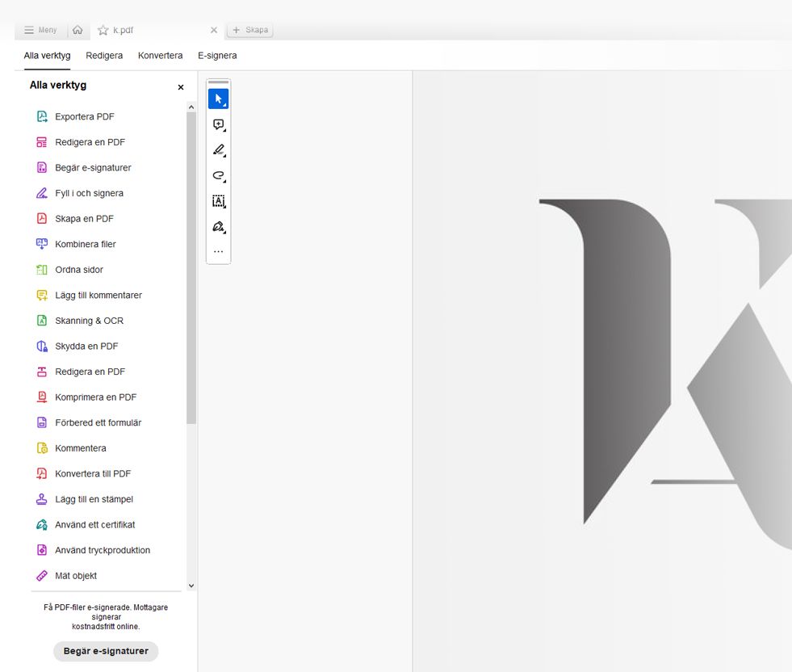792x672 pixels.
Task: Click the red Redigera en PDF redact icon
Action: (42, 372)
